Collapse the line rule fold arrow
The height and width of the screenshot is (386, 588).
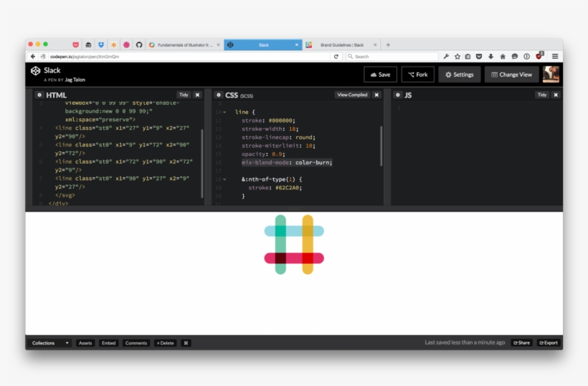[x=224, y=112]
